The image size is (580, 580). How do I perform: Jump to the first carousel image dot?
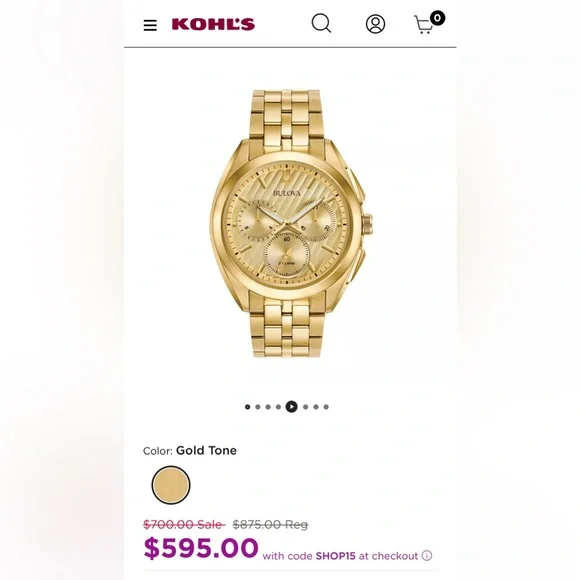(247, 407)
